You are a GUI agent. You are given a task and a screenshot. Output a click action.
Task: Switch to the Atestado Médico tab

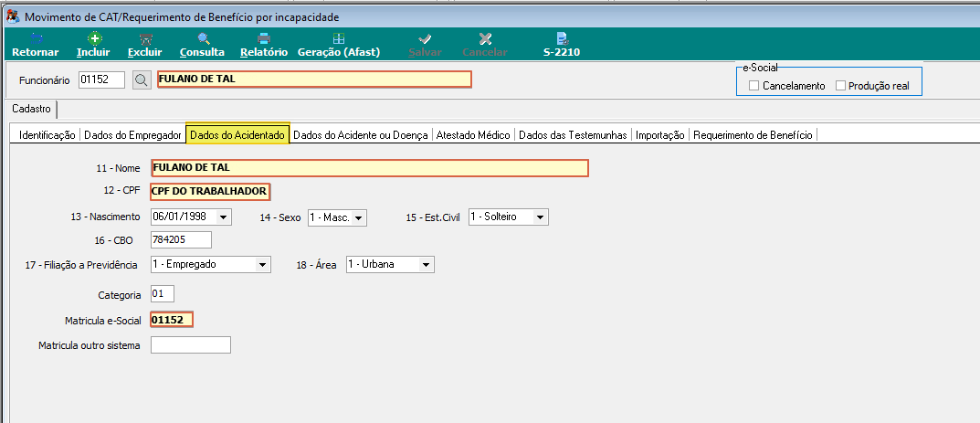473,134
